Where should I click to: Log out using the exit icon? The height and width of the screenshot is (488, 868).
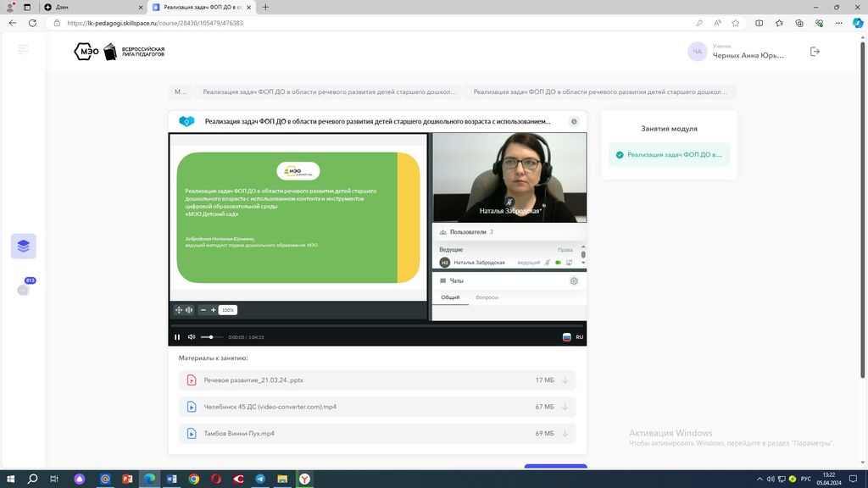[x=815, y=52]
